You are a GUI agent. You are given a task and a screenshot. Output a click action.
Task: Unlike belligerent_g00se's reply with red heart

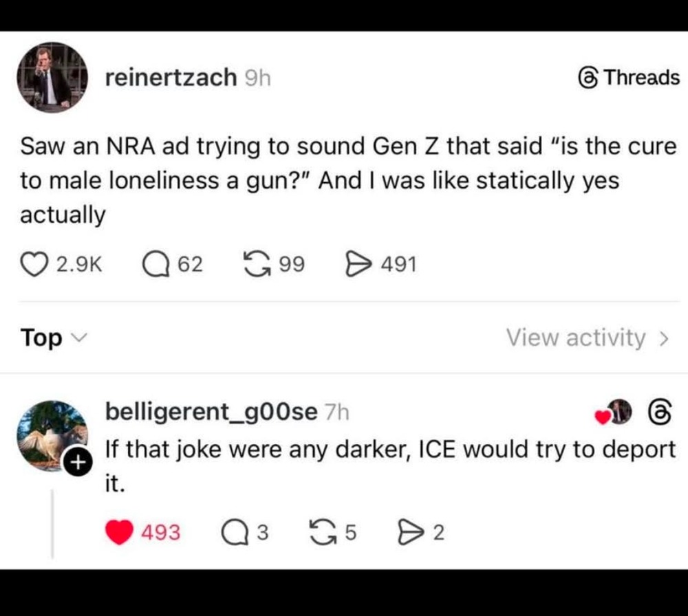click(120, 531)
